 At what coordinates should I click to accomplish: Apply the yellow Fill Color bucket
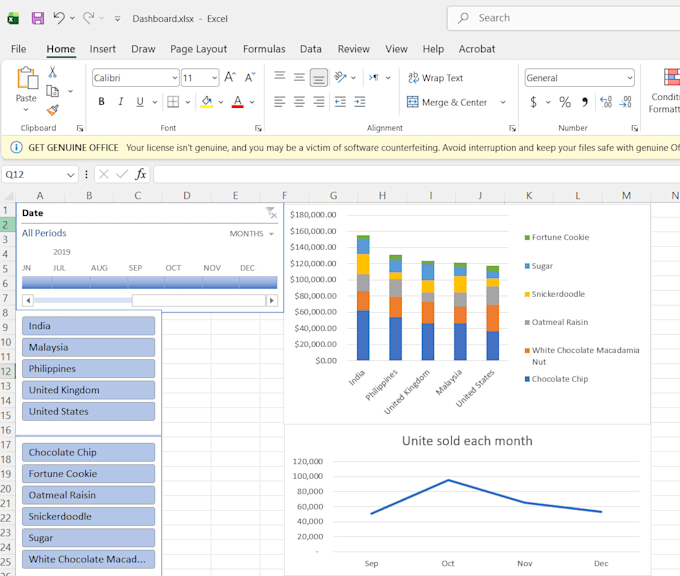(207, 102)
